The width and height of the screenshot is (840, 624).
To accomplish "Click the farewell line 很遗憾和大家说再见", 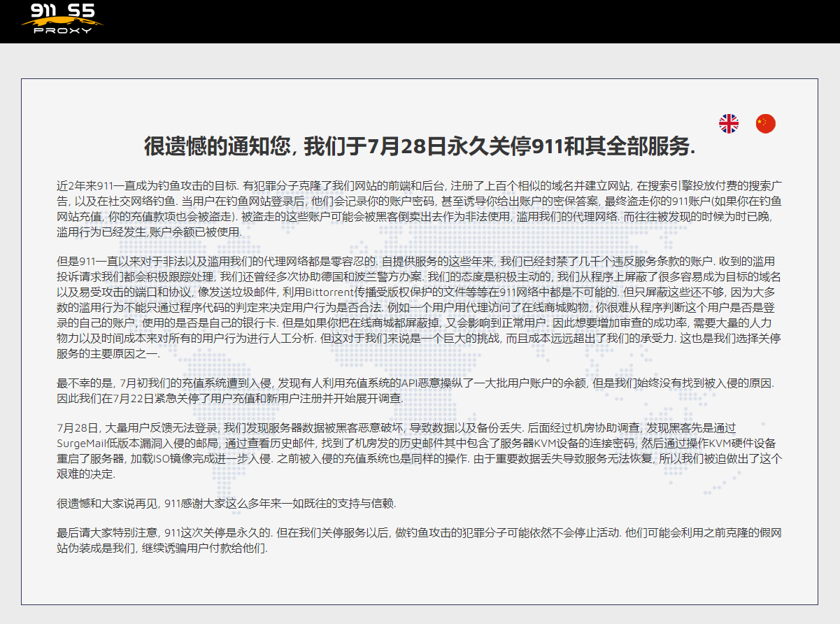I will point(227,503).
